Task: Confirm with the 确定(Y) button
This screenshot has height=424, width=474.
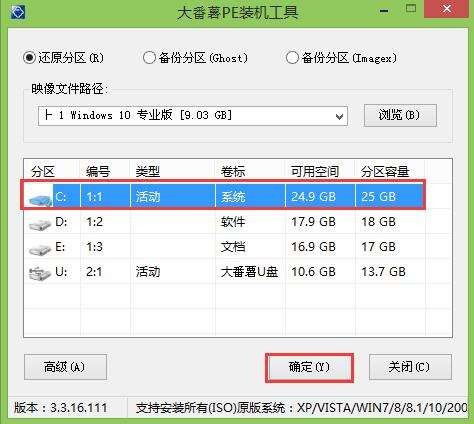Action: pyautogui.click(x=310, y=367)
